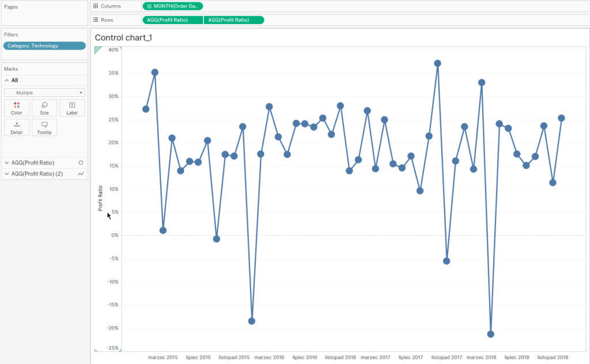Viewport: 590px width, 364px height.
Task: Click the line mark icon beside AGG(Profit Ratio) (2)
Action: coord(81,174)
